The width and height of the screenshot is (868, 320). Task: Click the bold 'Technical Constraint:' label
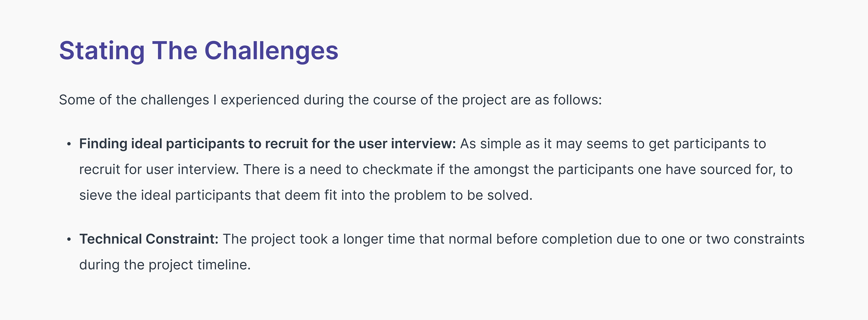tap(149, 239)
